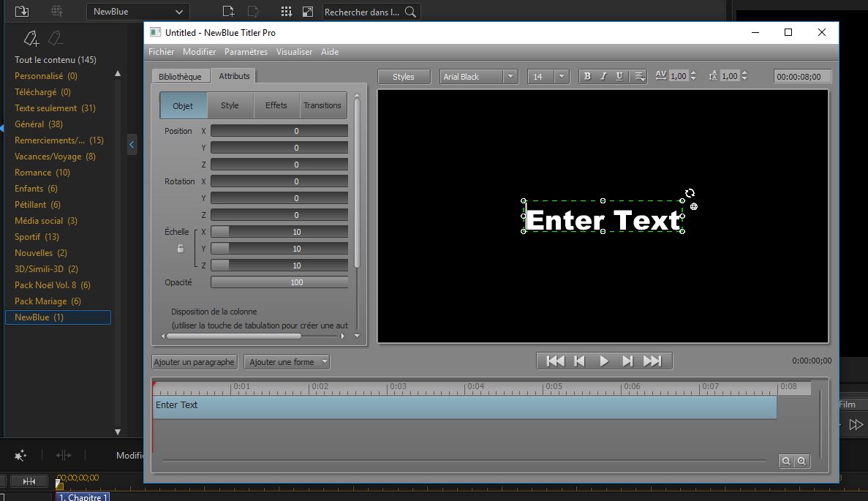Switch to the Bibliothèque tab

(180, 77)
